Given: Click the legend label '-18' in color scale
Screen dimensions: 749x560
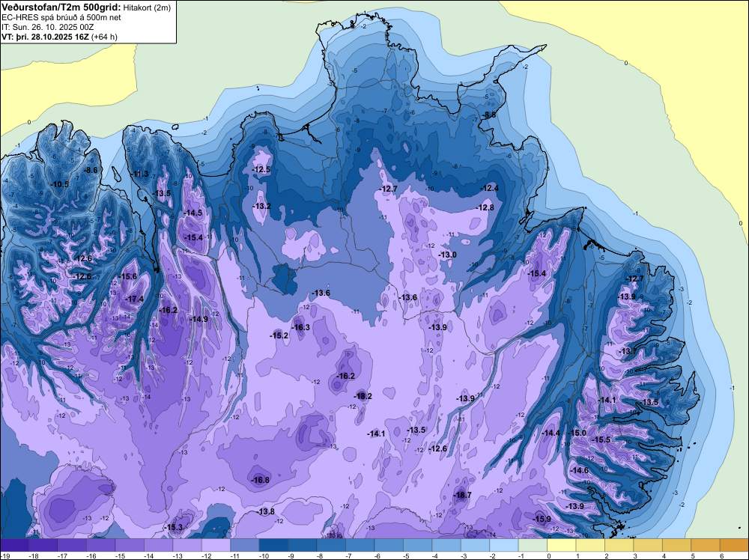Looking at the screenshot, I should tap(34, 556).
